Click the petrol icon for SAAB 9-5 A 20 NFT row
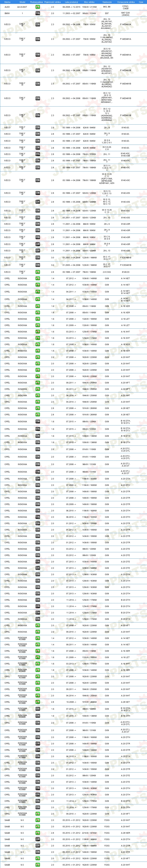Viewport: 147px width, 868px height. 38,859
